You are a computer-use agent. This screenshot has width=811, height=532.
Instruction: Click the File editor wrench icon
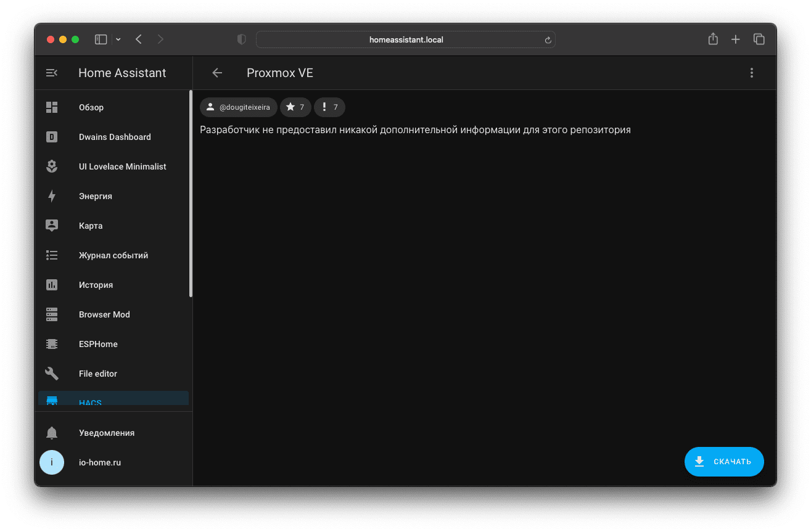click(52, 374)
